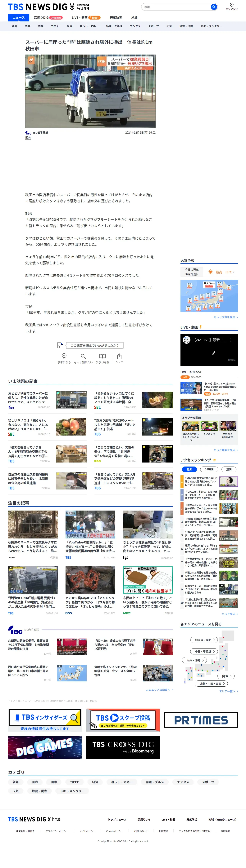246x868 pixels.
Task: Open お問い合わせ footer link
Action: pyautogui.click(x=141, y=831)
